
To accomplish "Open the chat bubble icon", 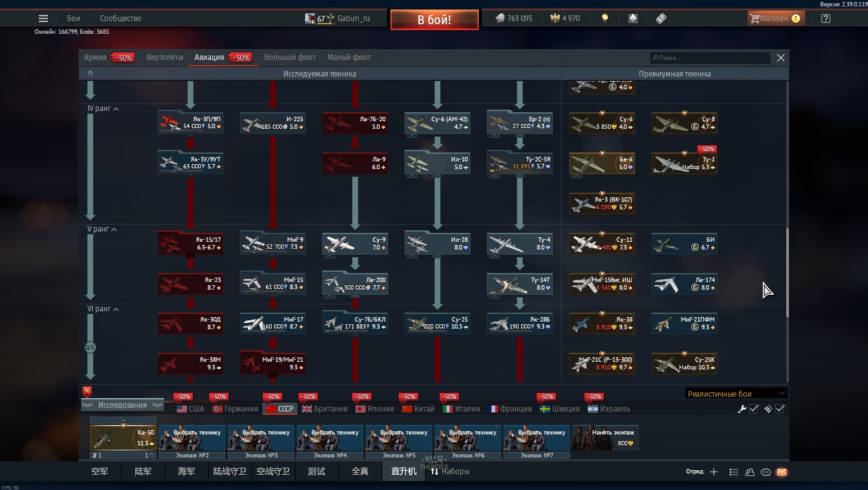I will pyautogui.click(x=766, y=472).
